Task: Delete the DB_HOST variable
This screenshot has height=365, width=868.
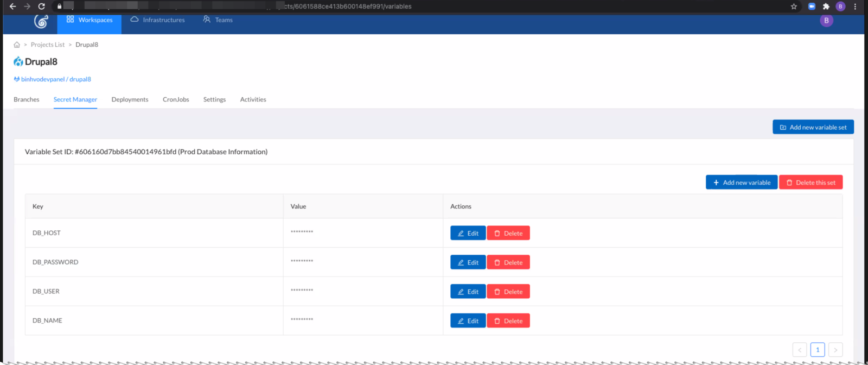Action: pos(508,234)
